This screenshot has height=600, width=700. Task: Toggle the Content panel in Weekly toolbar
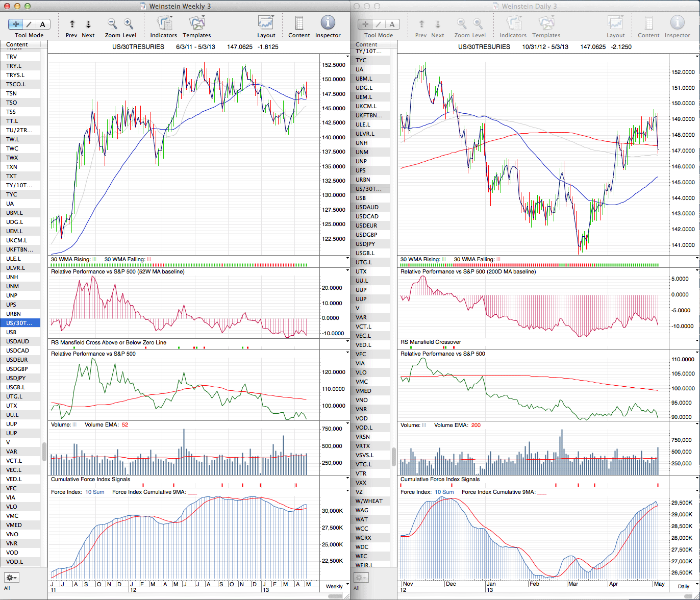pos(299,24)
